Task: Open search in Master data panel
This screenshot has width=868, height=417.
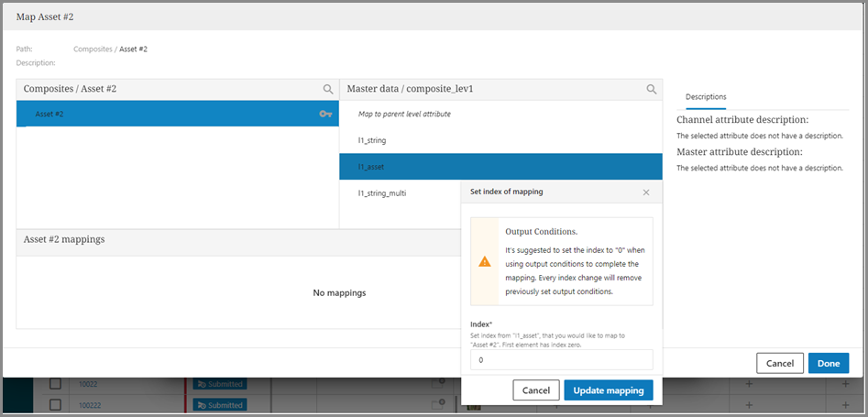Action: pyautogui.click(x=652, y=89)
